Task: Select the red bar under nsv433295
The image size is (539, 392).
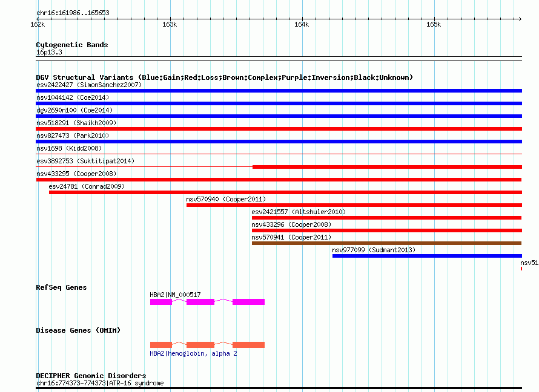Action: [x=279, y=180]
